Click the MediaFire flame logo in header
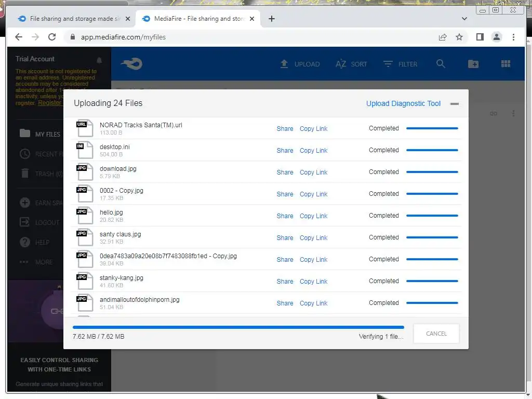Viewport: 532px width, 399px height. tap(131, 64)
